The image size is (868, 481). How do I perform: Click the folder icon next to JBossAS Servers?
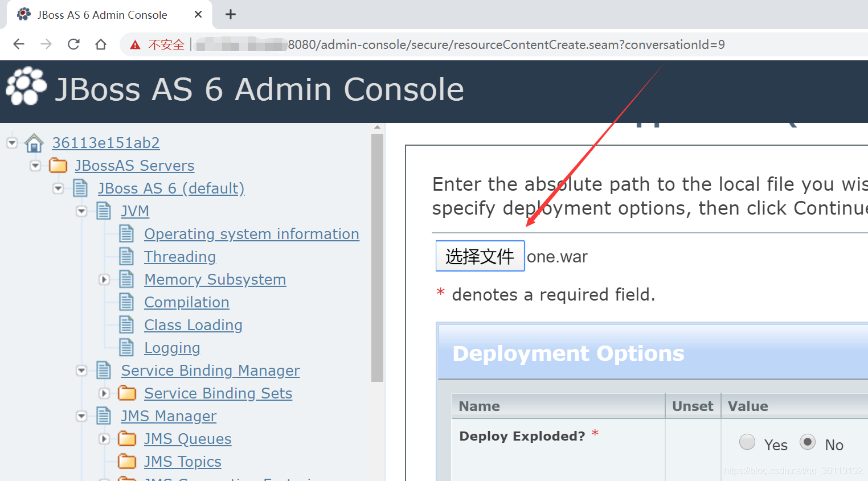tap(58, 166)
